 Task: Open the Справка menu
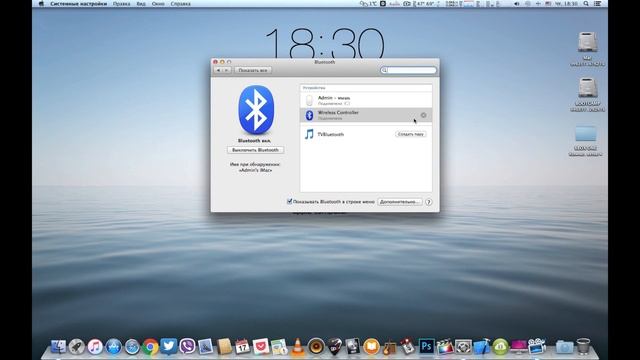[180, 4]
